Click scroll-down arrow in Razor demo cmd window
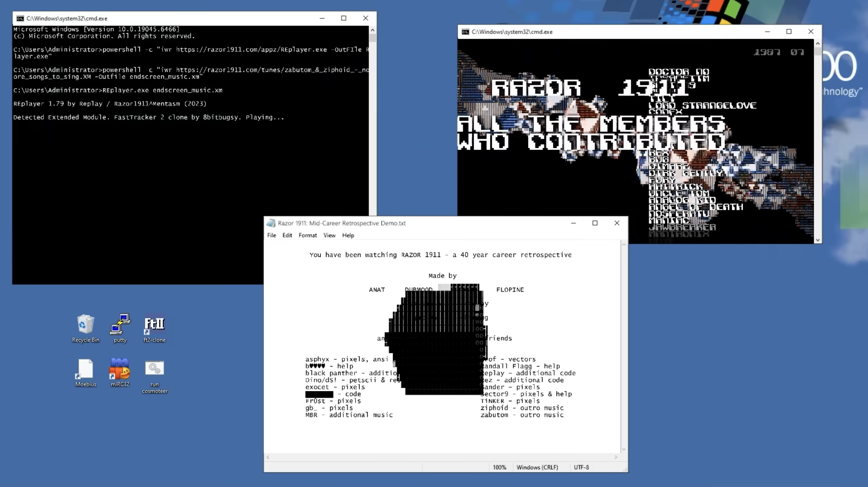The width and height of the screenshot is (868, 487). [x=818, y=240]
